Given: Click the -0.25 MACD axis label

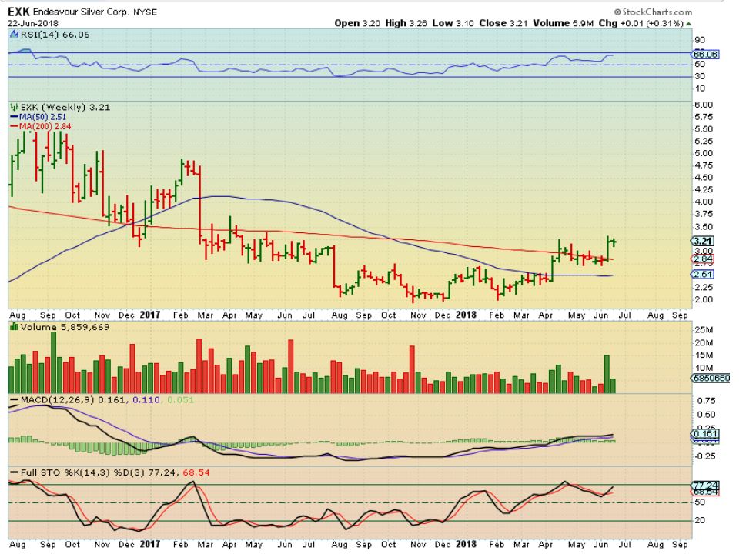Looking at the screenshot, I should pyautogui.click(x=705, y=456).
